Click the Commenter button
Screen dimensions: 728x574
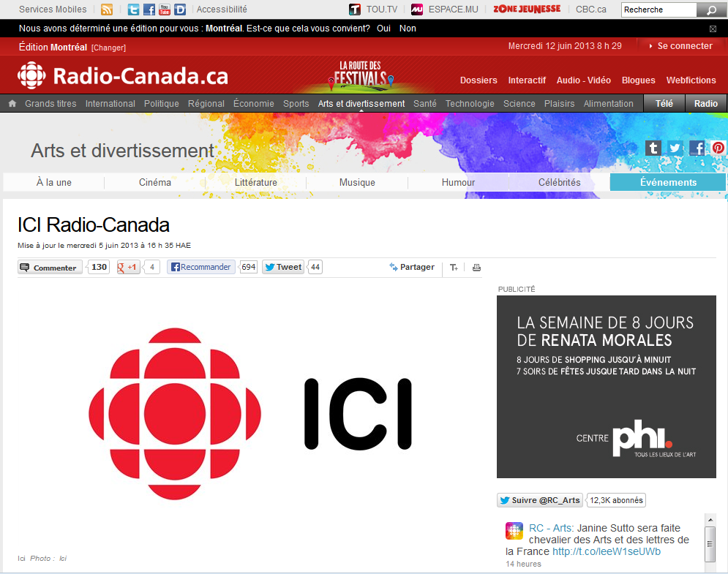[50, 268]
